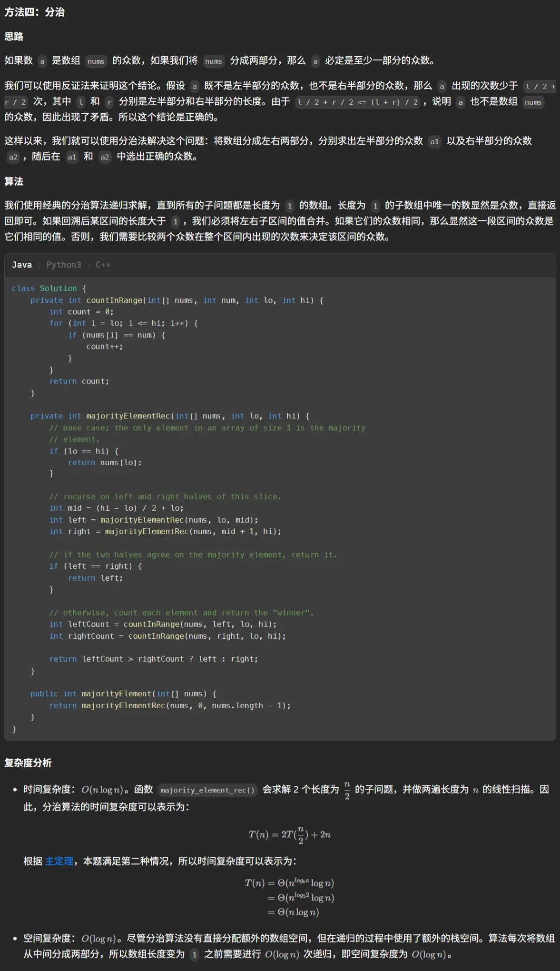Click the 方法四：分治 heading

click(x=35, y=12)
